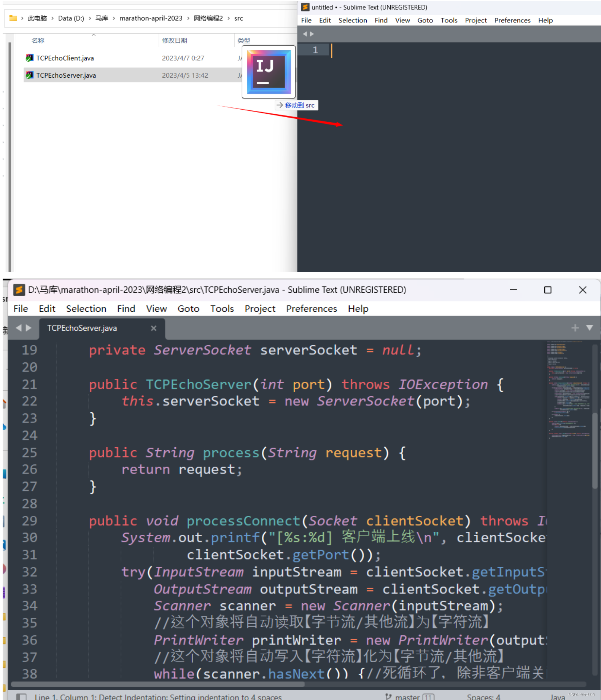Open View menu in lower Sublime window
601x700 pixels.
156,309
